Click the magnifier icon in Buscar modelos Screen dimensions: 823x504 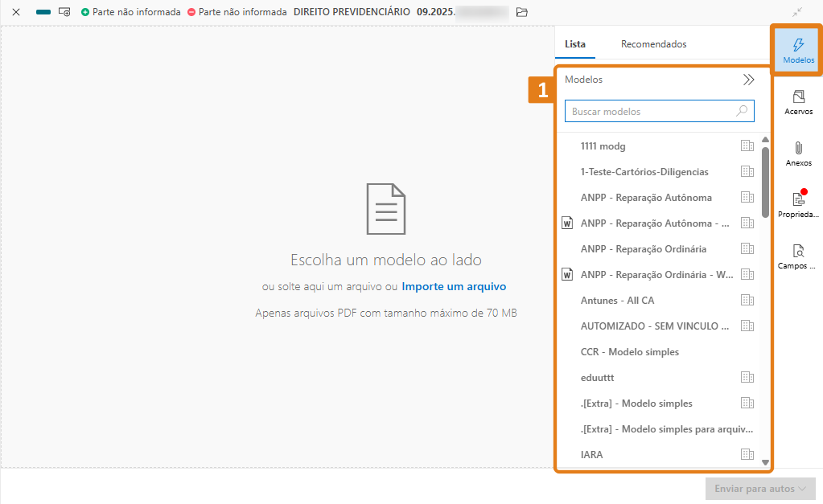coord(742,111)
